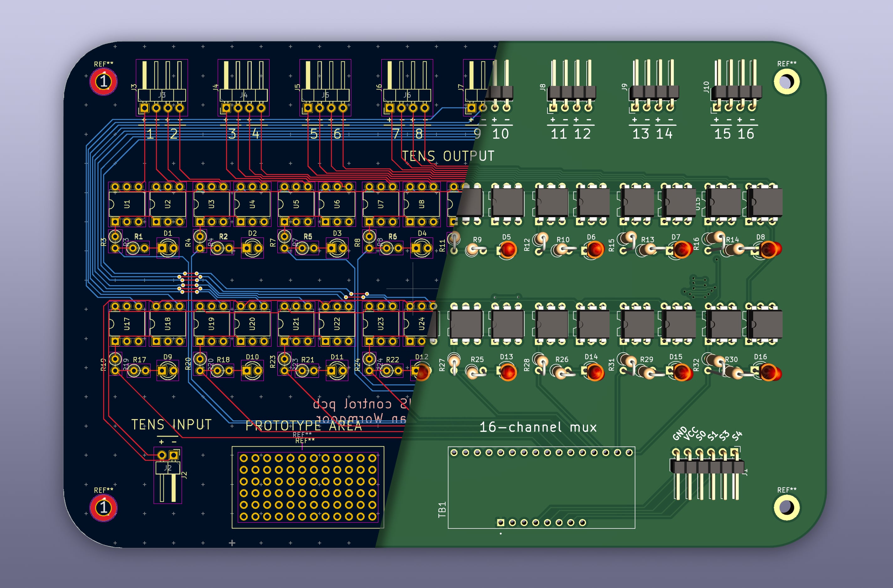Select the U17 chip footprint
This screenshot has width=893, height=588.
click(x=127, y=324)
